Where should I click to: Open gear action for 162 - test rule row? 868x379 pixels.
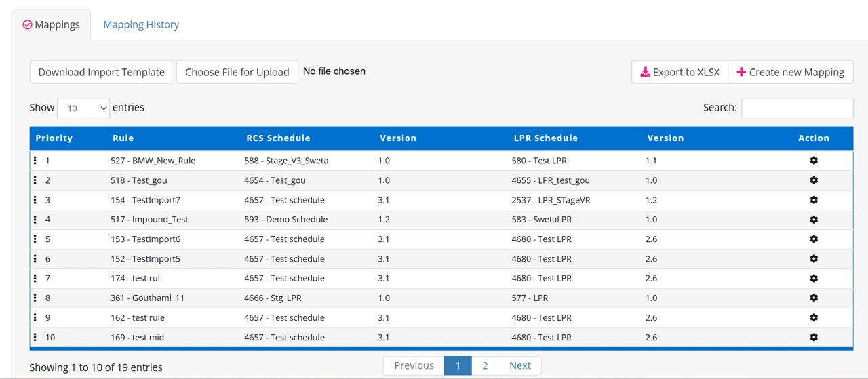point(814,317)
